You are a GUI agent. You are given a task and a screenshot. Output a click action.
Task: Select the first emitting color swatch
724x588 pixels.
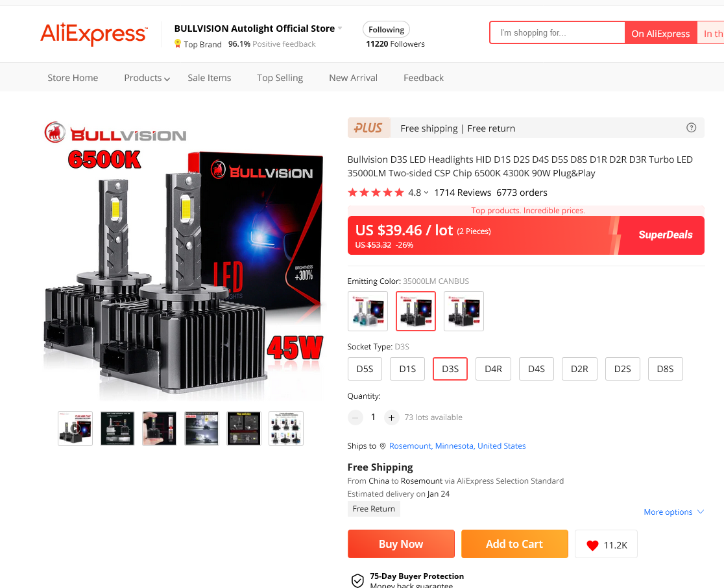tap(368, 311)
